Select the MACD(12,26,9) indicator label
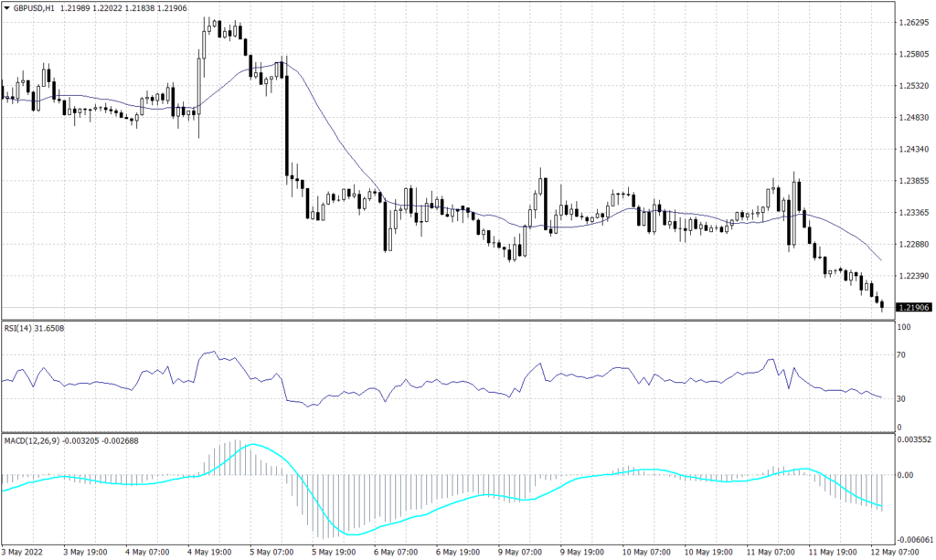This screenshot has height=560, width=936. coord(32,439)
